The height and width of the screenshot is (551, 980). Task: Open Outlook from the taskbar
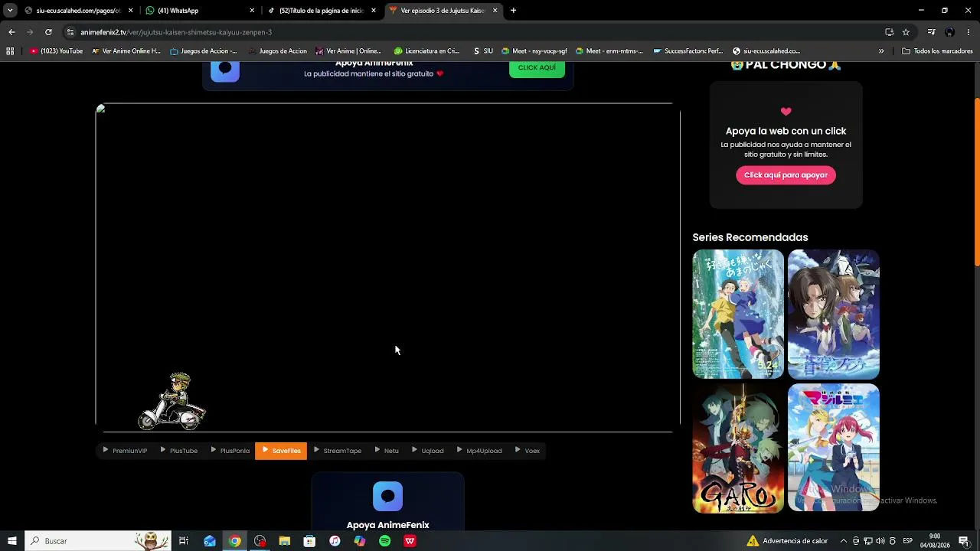(x=210, y=541)
